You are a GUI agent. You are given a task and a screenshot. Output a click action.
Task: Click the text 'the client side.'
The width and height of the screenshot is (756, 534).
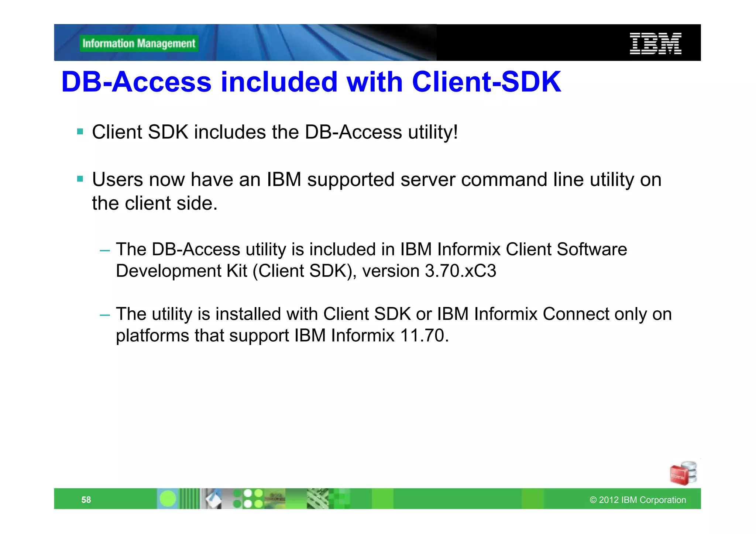(155, 203)
